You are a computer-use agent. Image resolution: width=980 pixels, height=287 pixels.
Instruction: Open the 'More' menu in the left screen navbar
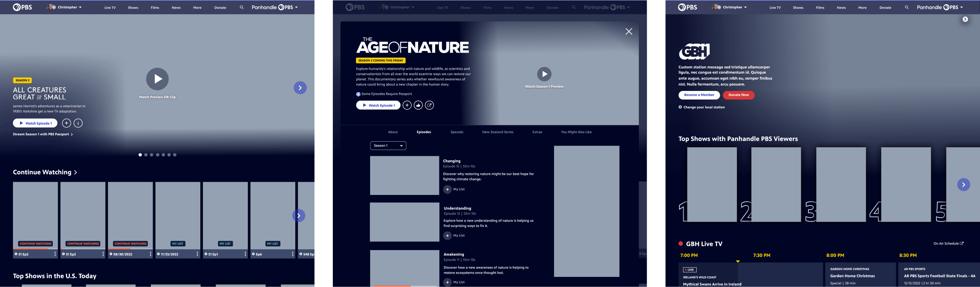pos(197,7)
